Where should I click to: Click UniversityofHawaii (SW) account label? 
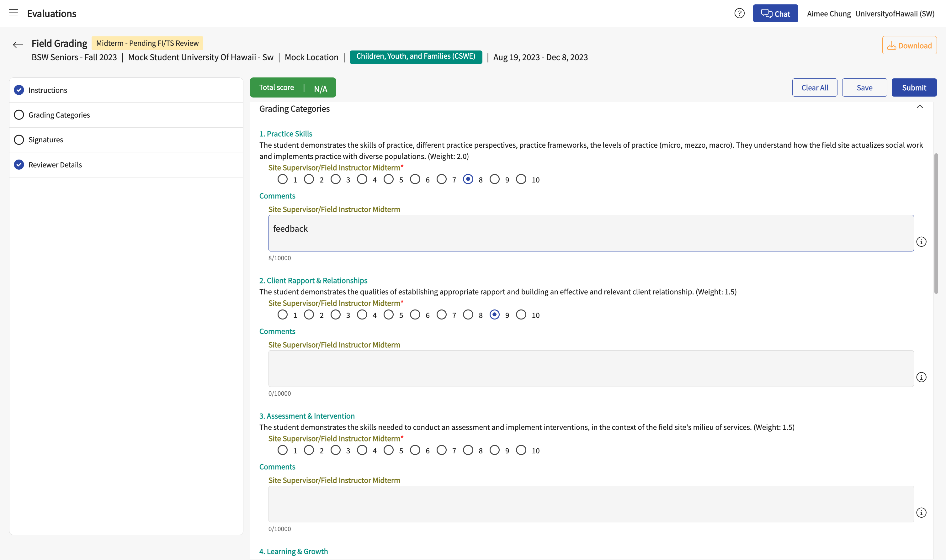[895, 13]
